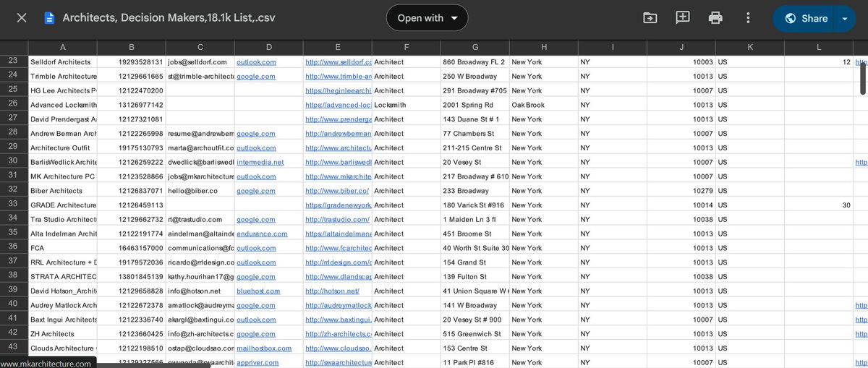Click the add comment icon
Image resolution: width=868 pixels, height=368 pixels.
[x=683, y=18]
